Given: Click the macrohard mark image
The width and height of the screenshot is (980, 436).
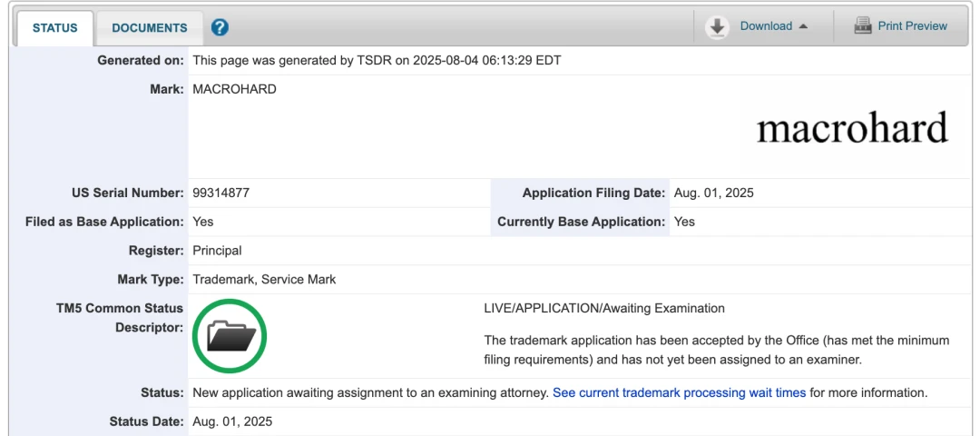Looking at the screenshot, I should click(852, 128).
